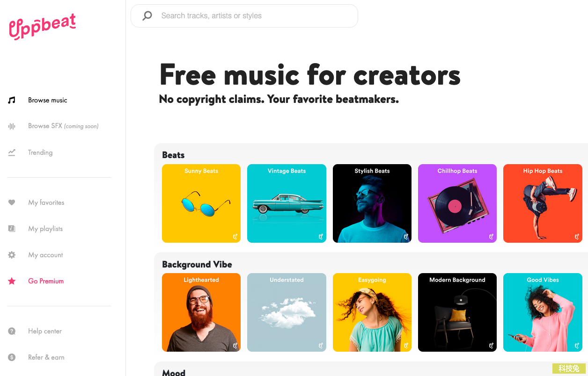This screenshot has width=588, height=376.
Task: Open Trending from the sidebar menu
Action: [x=40, y=152]
